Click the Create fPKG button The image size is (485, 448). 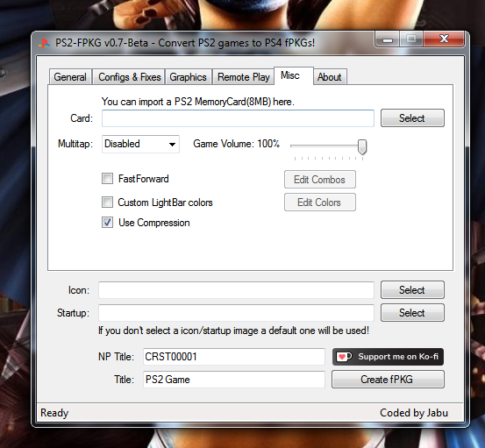point(388,380)
